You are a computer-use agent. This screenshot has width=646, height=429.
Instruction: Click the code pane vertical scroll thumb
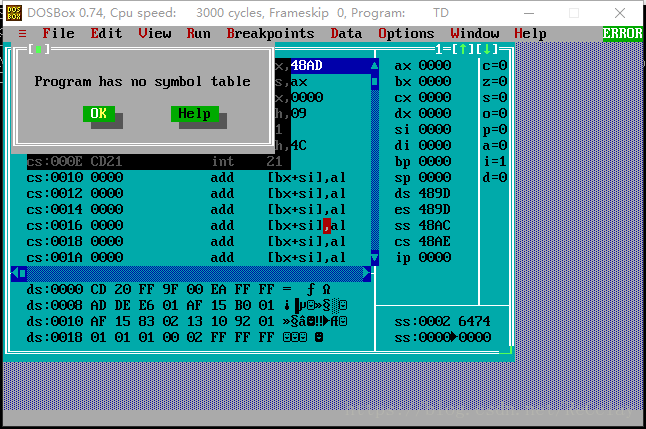pyautogui.click(x=374, y=82)
